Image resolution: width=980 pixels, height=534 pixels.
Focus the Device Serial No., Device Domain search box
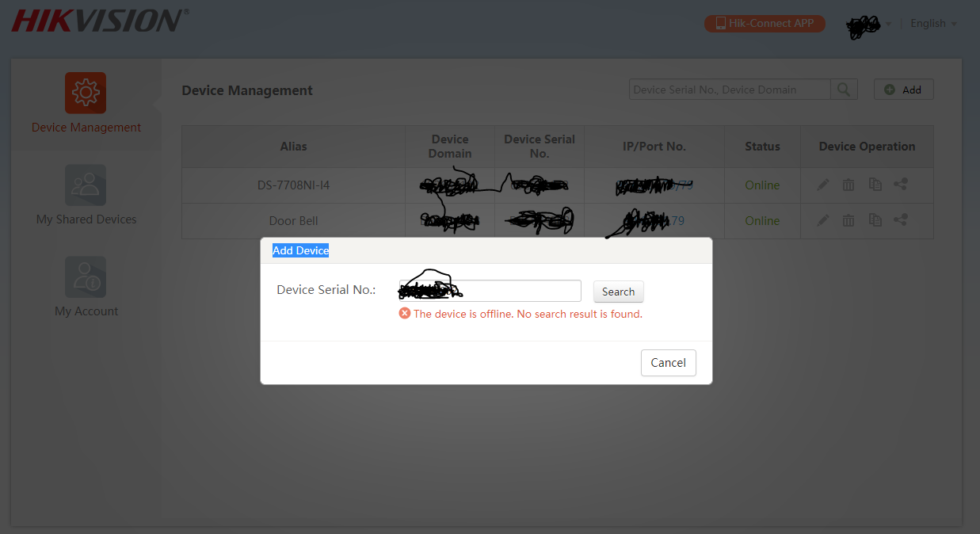(x=729, y=90)
